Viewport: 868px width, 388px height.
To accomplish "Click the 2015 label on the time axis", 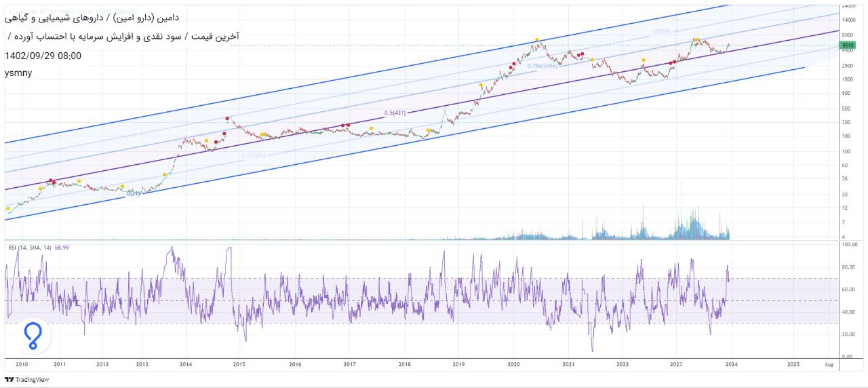I will point(239,364).
